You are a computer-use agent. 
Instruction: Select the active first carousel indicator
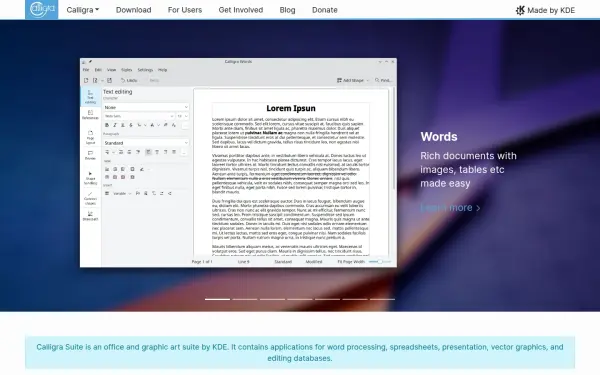point(217,299)
